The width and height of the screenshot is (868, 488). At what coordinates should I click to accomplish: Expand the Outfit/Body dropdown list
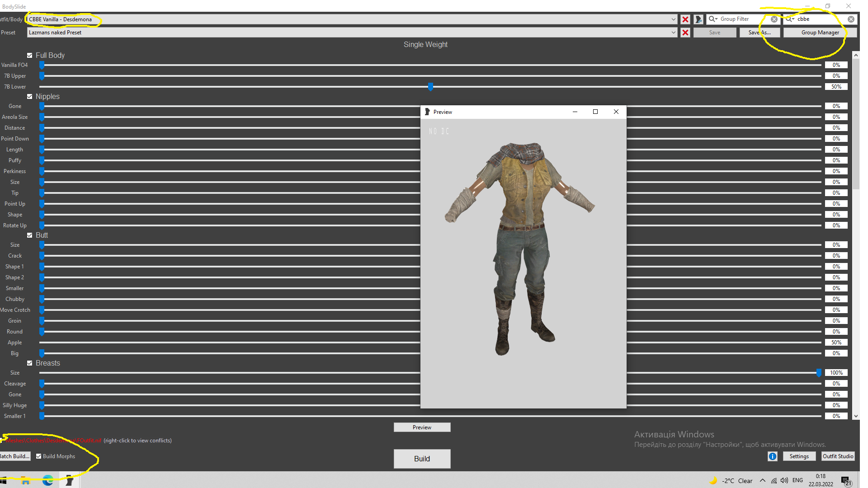(673, 19)
